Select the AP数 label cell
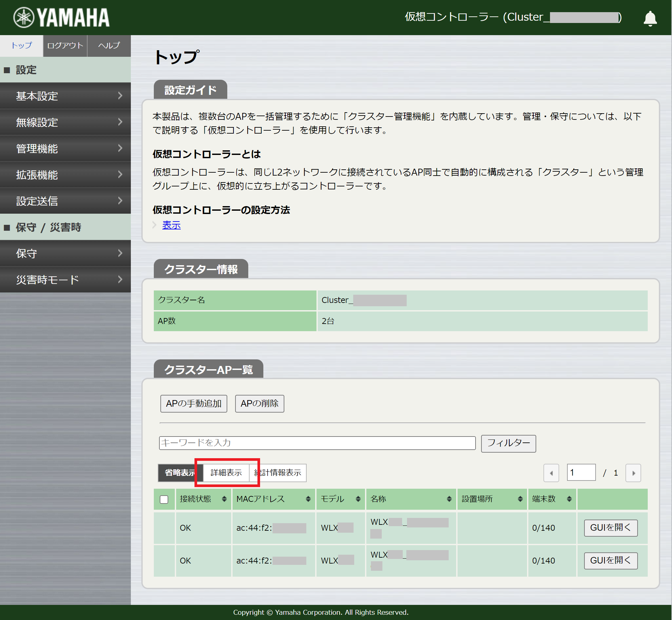The image size is (672, 620). (x=234, y=321)
